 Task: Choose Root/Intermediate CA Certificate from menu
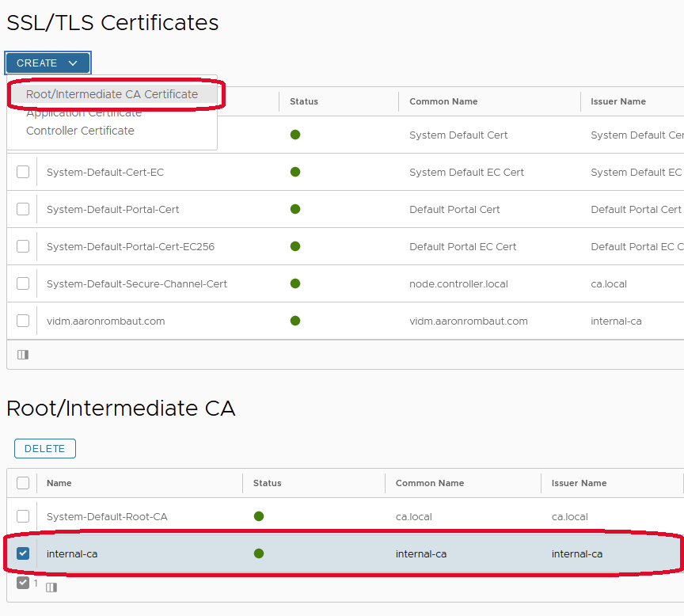pyautogui.click(x=112, y=94)
